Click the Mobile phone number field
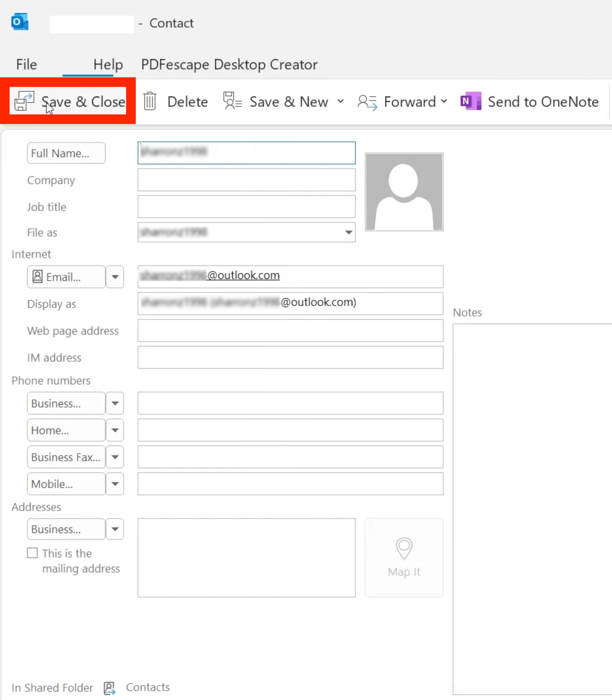Viewport: 612px width, 700px height. (290, 484)
